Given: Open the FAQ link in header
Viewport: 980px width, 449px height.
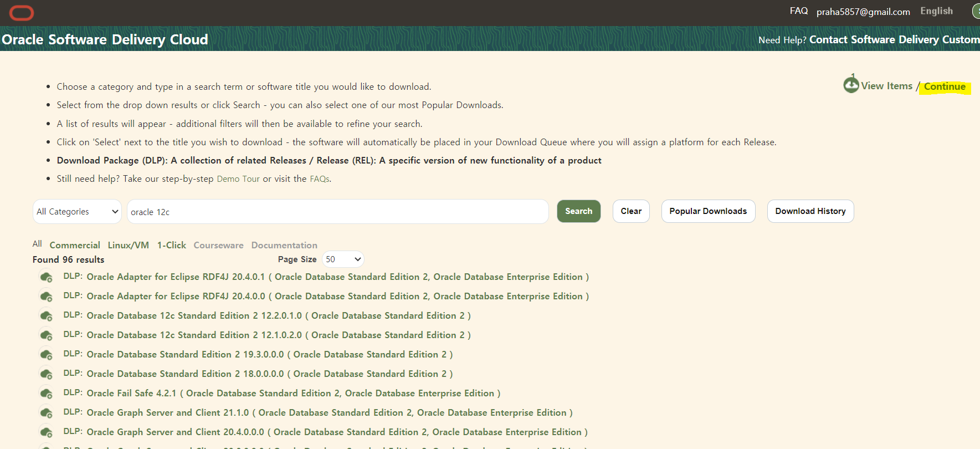Looking at the screenshot, I should (798, 11).
